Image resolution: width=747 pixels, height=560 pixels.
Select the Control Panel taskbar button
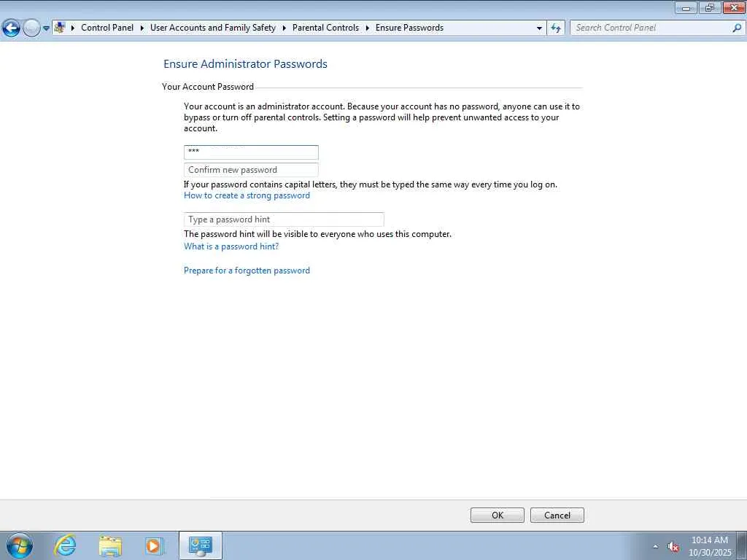[200, 545]
